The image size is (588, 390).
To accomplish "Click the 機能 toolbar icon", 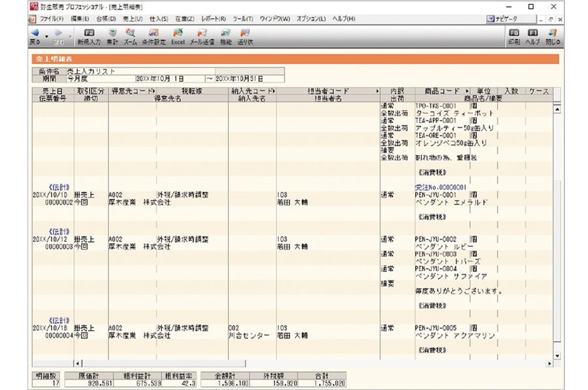I will tap(225, 33).
